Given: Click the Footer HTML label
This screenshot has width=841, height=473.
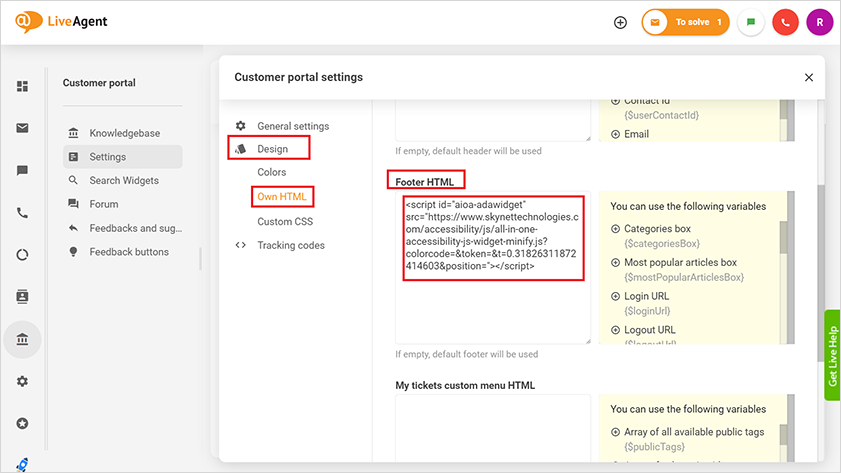Looking at the screenshot, I should click(x=425, y=182).
